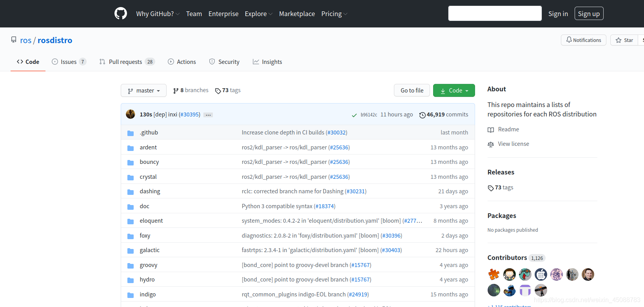
Task: Expand the commit message ellipsis
Action: tap(208, 115)
